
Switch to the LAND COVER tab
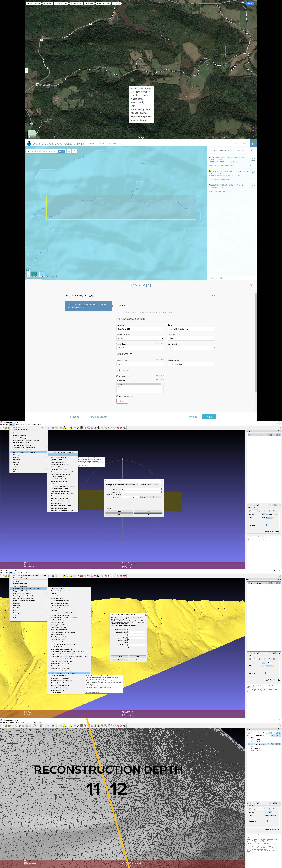(x=101, y=143)
